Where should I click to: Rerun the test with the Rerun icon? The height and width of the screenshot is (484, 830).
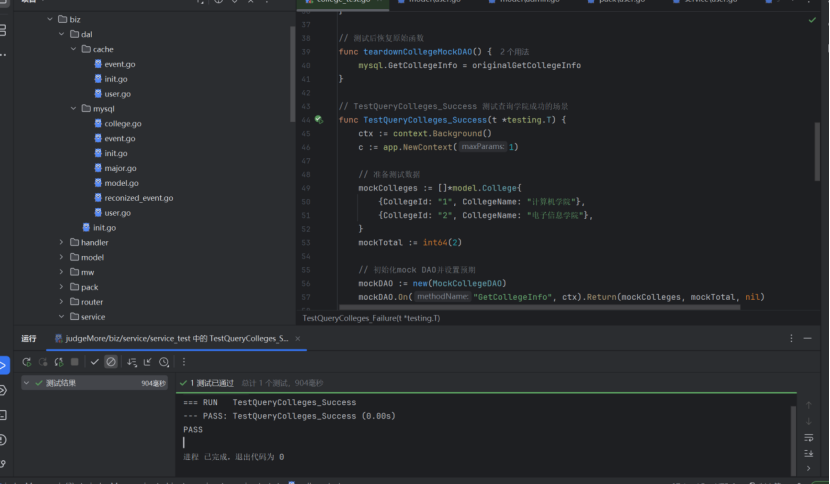pos(26,362)
